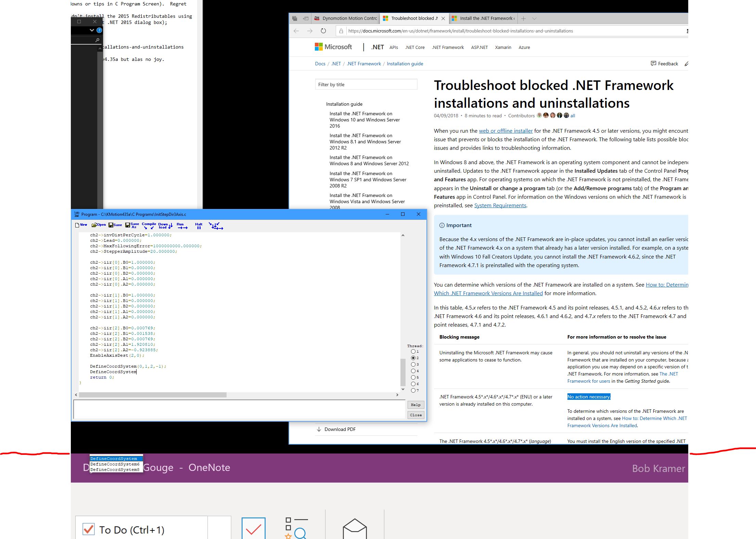Viewport: 756px width, 539px height.
Task: Expand the browser tab preview chevron
Action: 534,18
